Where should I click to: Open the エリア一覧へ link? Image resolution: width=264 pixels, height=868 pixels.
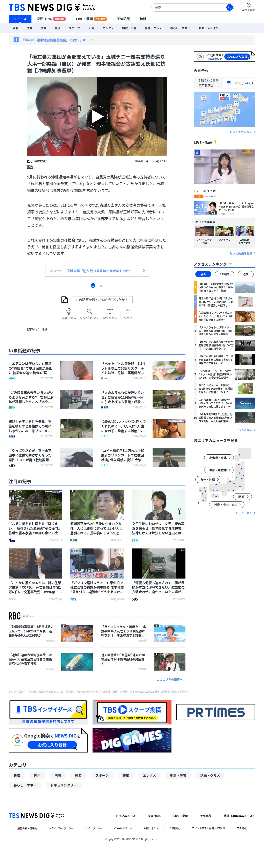(245, 513)
